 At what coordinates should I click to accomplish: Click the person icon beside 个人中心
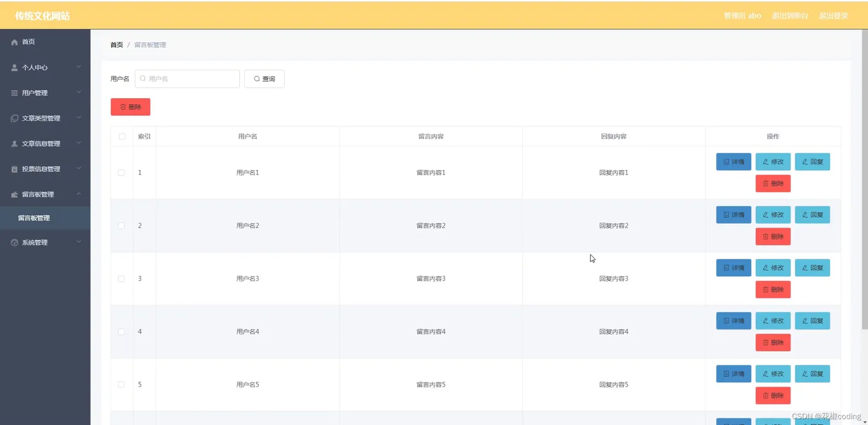point(14,68)
